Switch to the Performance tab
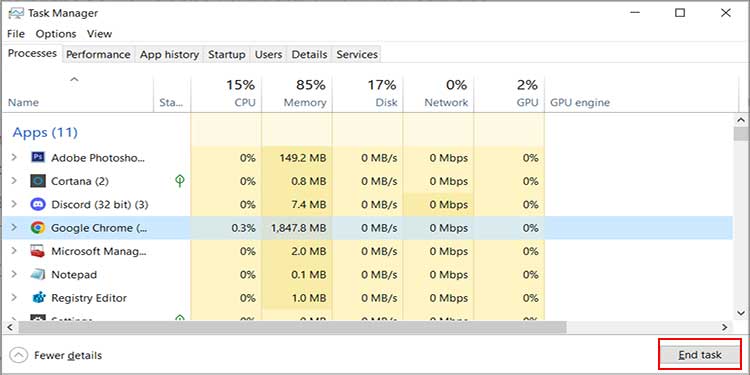The height and width of the screenshot is (375, 750). (x=98, y=55)
